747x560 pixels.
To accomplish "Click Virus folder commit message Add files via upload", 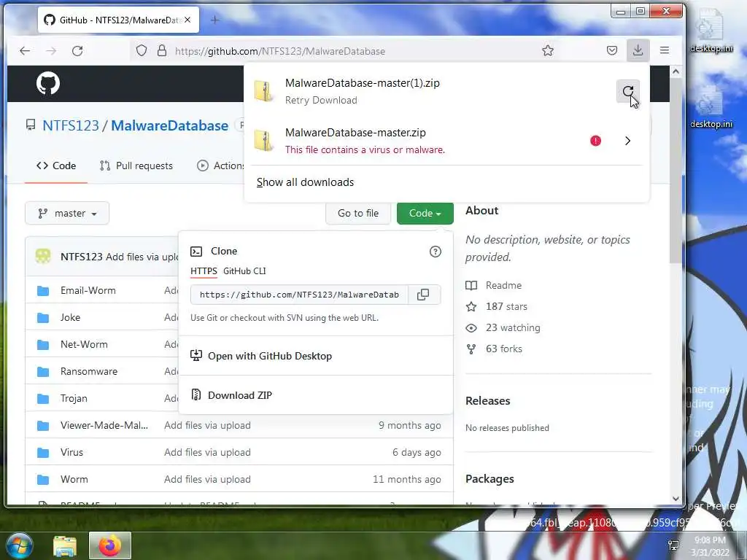I will [207, 452].
